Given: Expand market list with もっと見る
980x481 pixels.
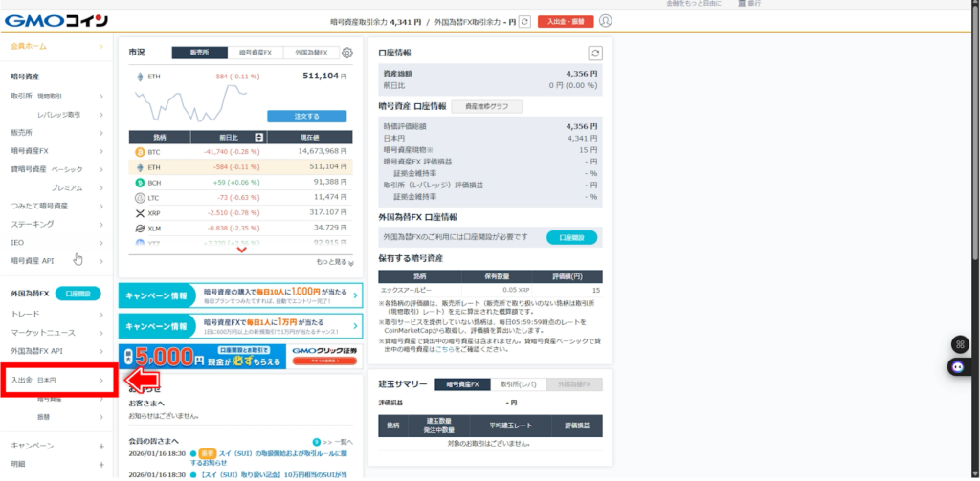Looking at the screenshot, I should tap(334, 262).
